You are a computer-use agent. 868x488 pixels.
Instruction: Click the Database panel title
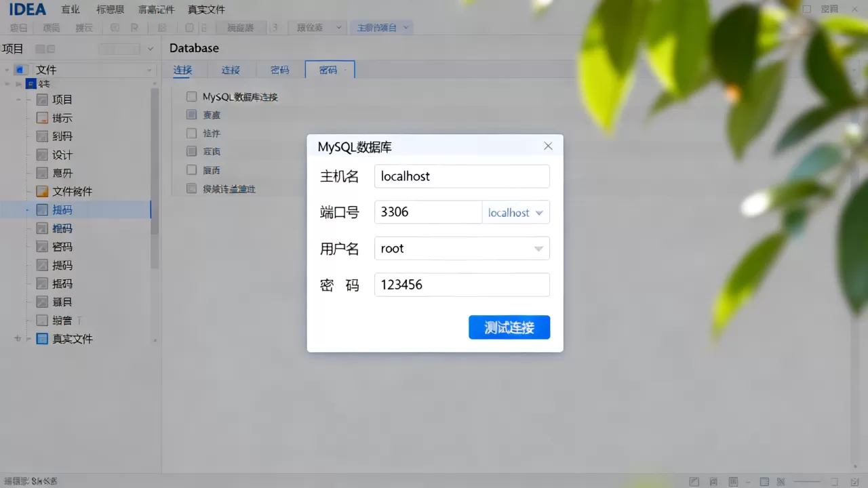point(194,48)
